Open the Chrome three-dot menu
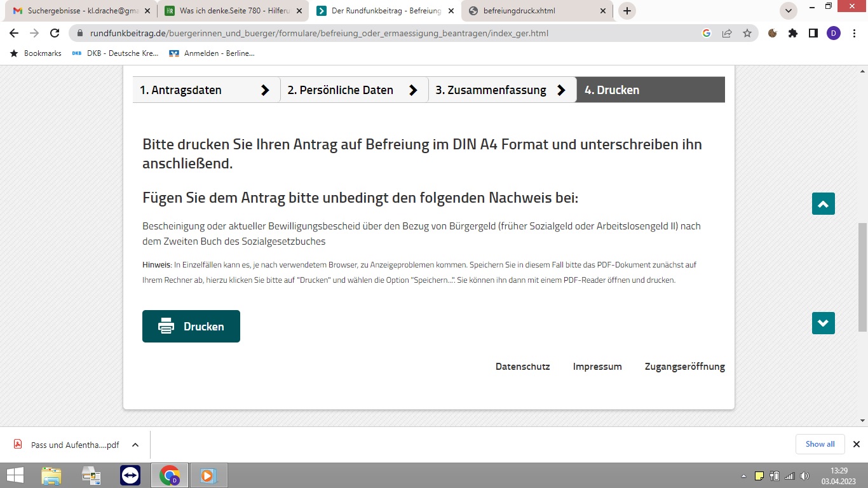Viewport: 868px width, 488px height. click(854, 33)
